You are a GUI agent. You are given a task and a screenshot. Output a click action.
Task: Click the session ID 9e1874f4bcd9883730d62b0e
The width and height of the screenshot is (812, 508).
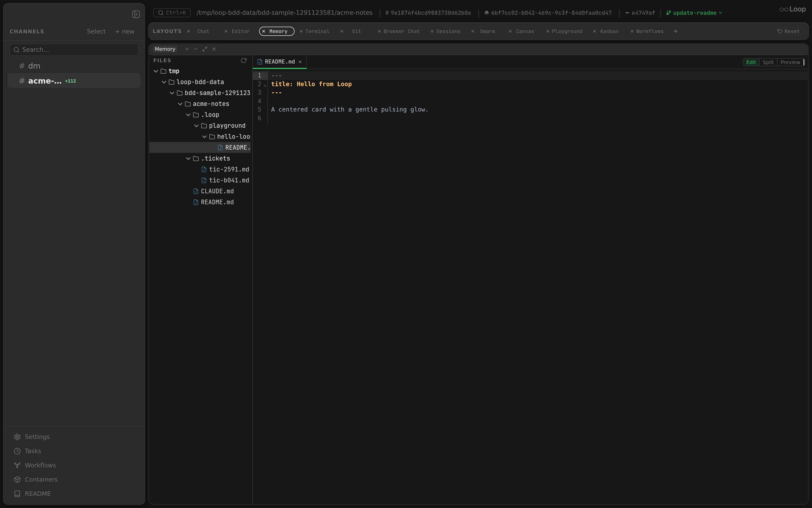(428, 13)
